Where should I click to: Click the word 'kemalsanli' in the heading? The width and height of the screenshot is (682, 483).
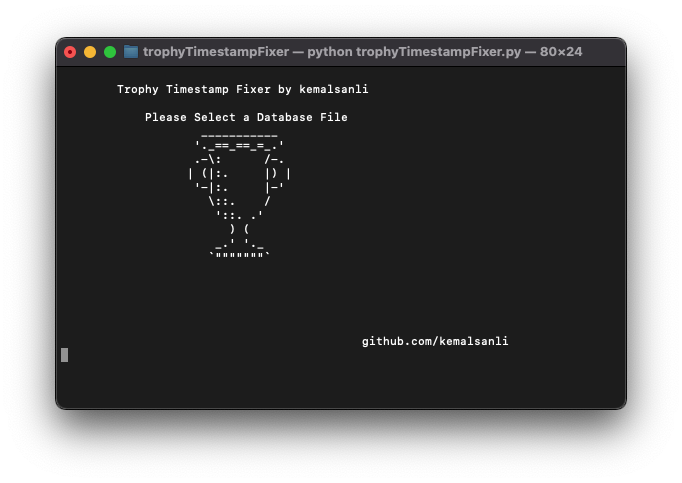(334, 90)
